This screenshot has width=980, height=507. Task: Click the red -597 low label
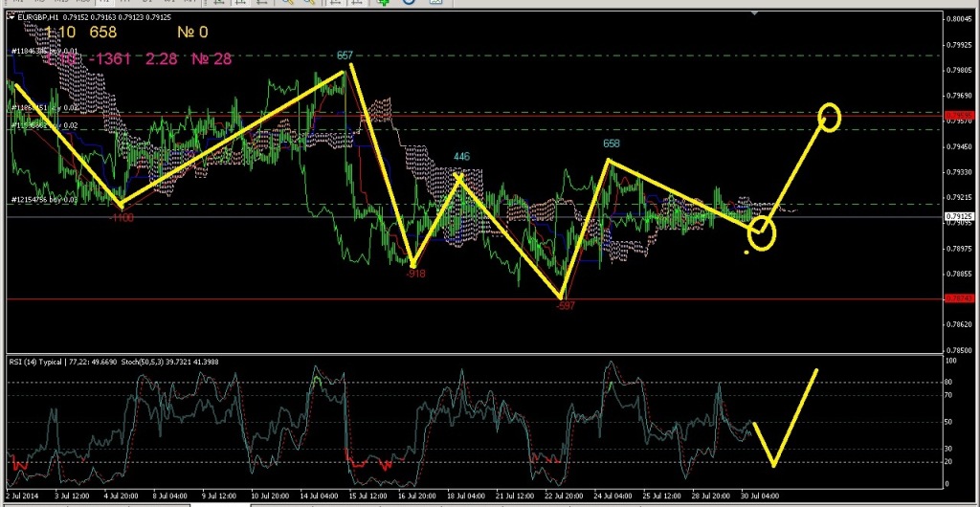click(x=565, y=305)
